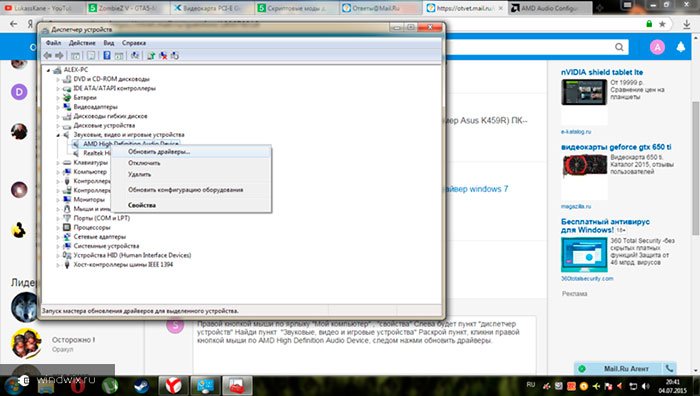Screen dimensions: 700x396
Task: Open Yandex browser from the taskbar
Action: tap(173, 385)
